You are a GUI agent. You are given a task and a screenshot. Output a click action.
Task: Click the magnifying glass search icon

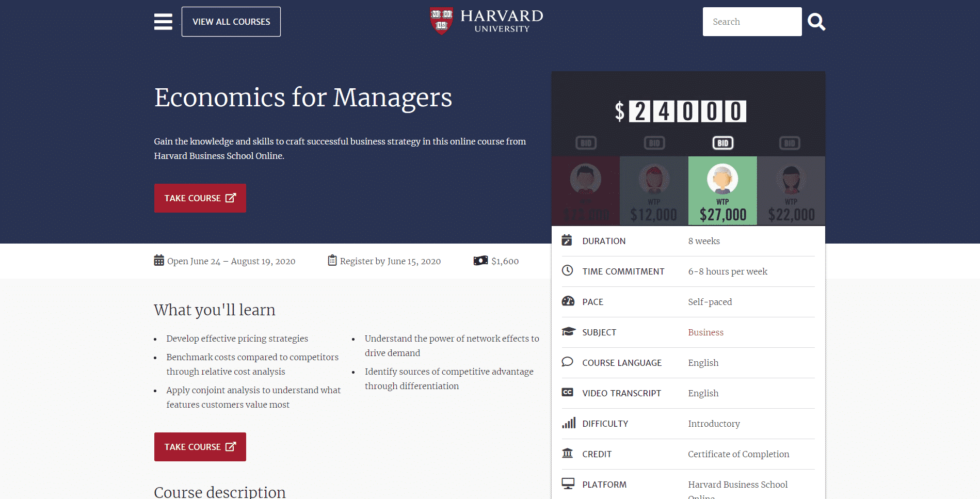816,22
